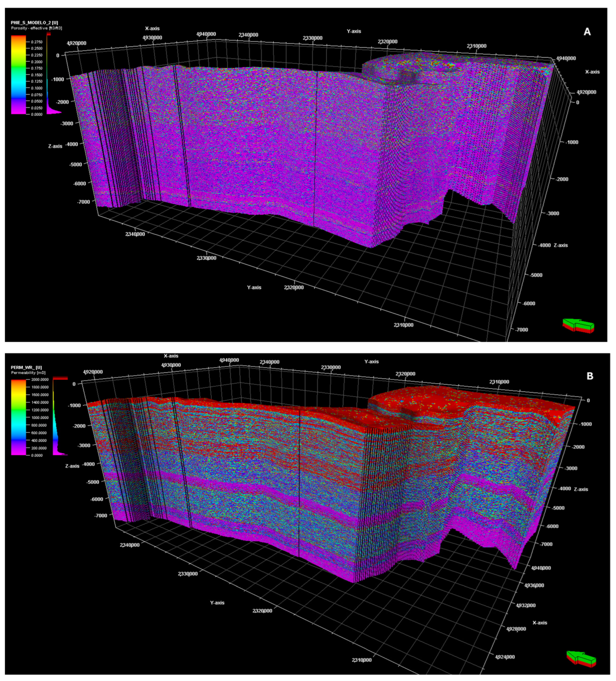Click the 4930000 X-axis tick in panel A
Screen dimensions: 616x681
pos(152,37)
